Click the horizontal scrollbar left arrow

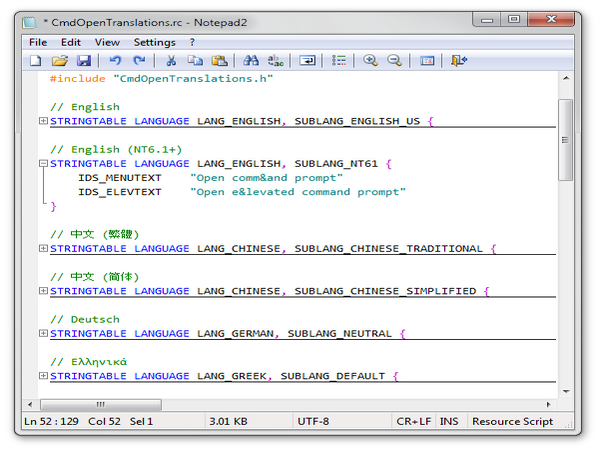(30, 404)
